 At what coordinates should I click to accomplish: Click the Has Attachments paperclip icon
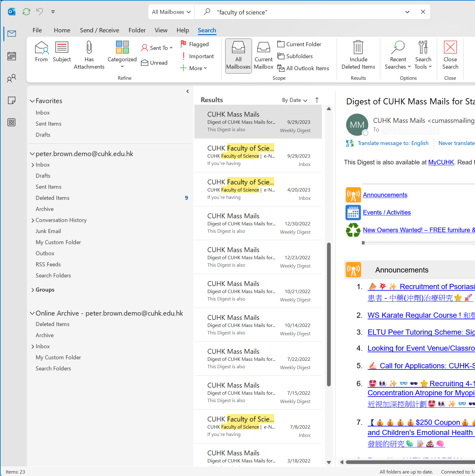[x=89, y=48]
